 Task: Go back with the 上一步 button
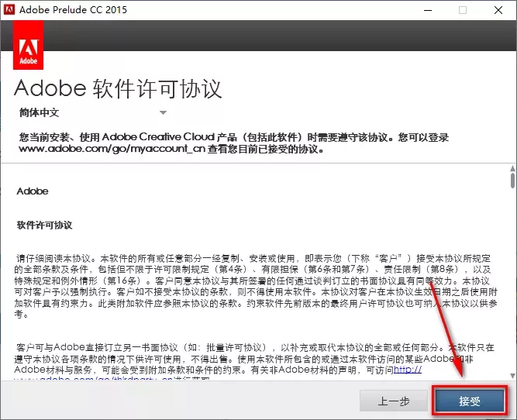[x=394, y=401]
